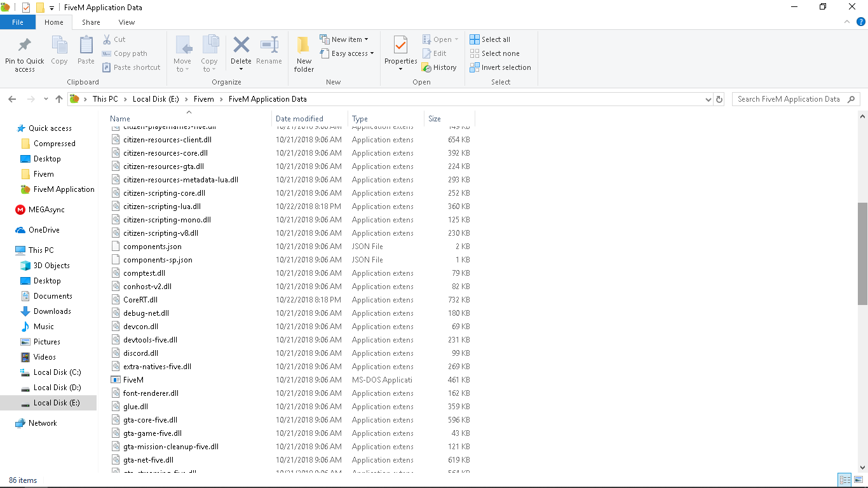Refresh the folder with the address bar icon
The image size is (868, 488).
pyautogui.click(x=719, y=99)
